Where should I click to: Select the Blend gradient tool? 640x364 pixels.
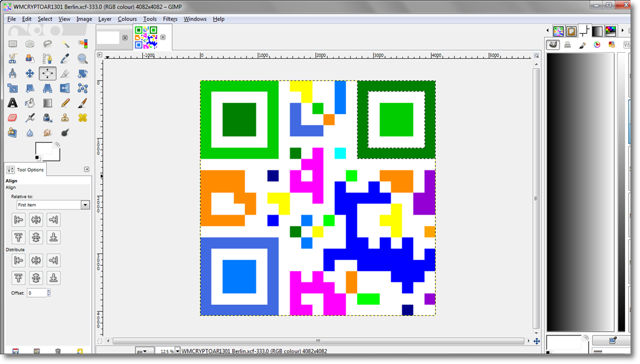[47, 103]
